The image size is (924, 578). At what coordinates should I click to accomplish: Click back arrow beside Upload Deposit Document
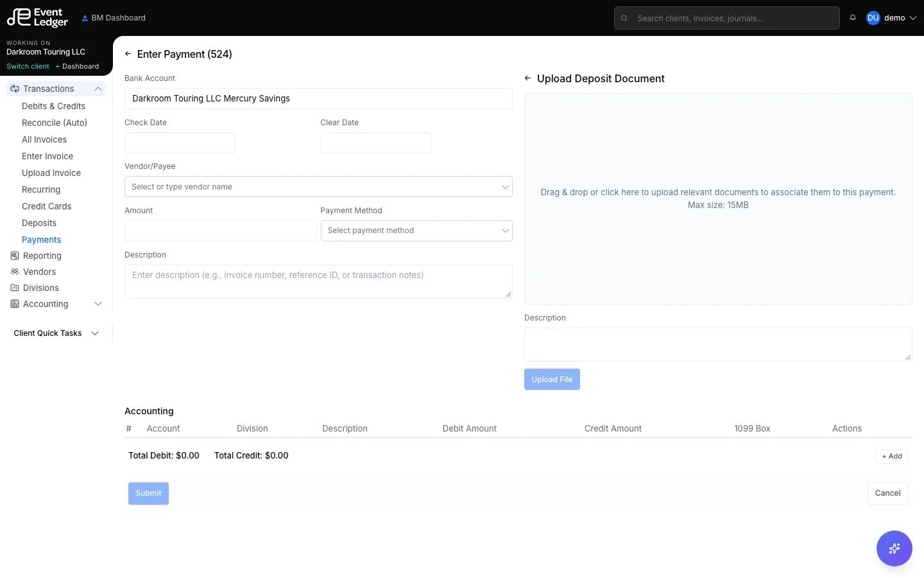(527, 78)
